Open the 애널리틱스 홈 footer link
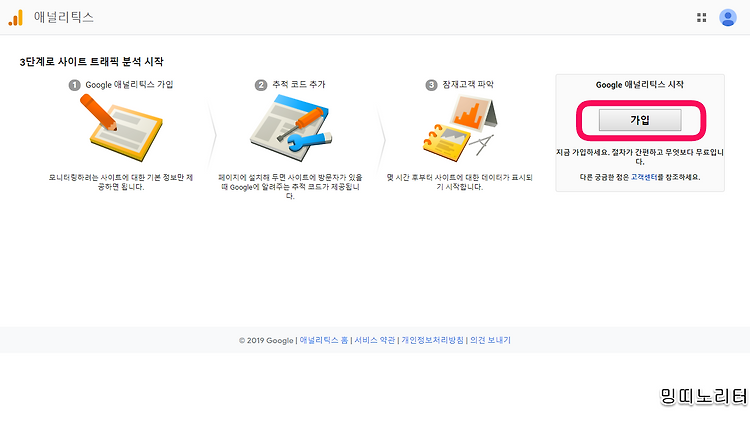 324,340
